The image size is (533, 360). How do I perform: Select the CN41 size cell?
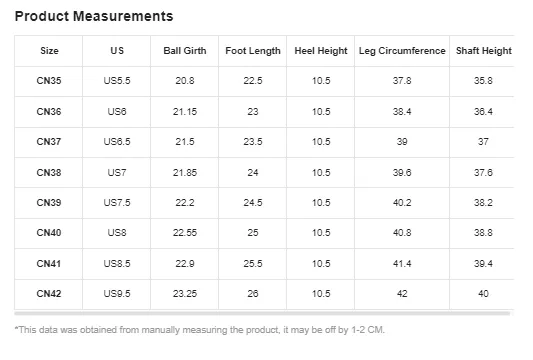click(x=49, y=263)
